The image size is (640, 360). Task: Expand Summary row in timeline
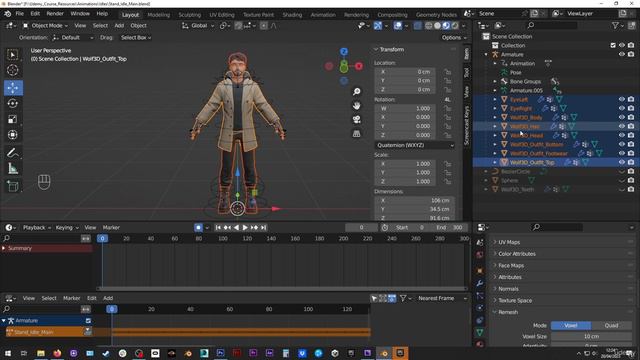[x=4, y=248]
